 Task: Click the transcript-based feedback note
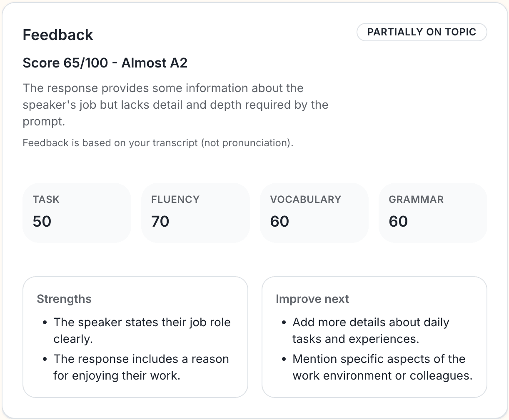pos(158,143)
